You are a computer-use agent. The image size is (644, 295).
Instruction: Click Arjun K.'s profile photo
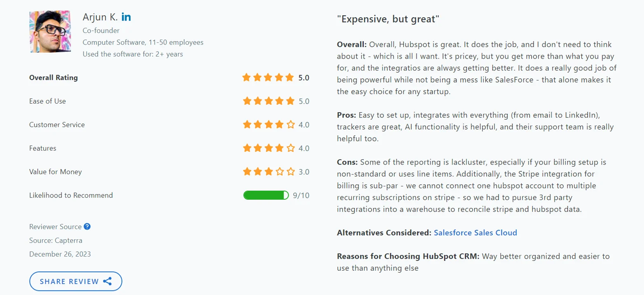click(49, 31)
